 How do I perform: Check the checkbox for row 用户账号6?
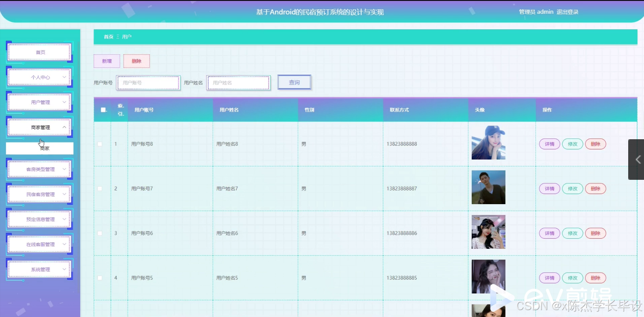(x=100, y=233)
